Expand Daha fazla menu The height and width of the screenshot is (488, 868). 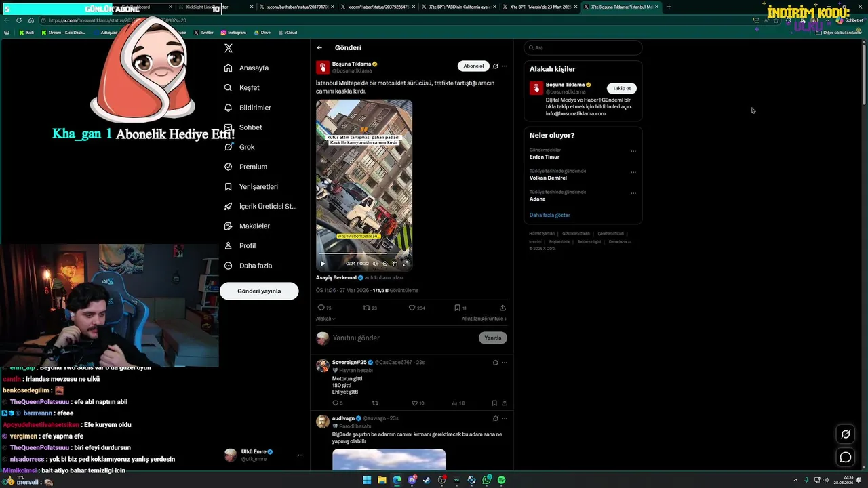click(x=248, y=266)
